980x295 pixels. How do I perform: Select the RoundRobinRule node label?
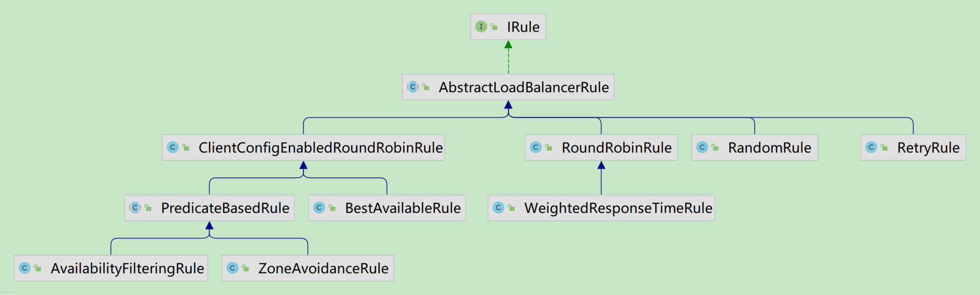pyautogui.click(x=616, y=148)
